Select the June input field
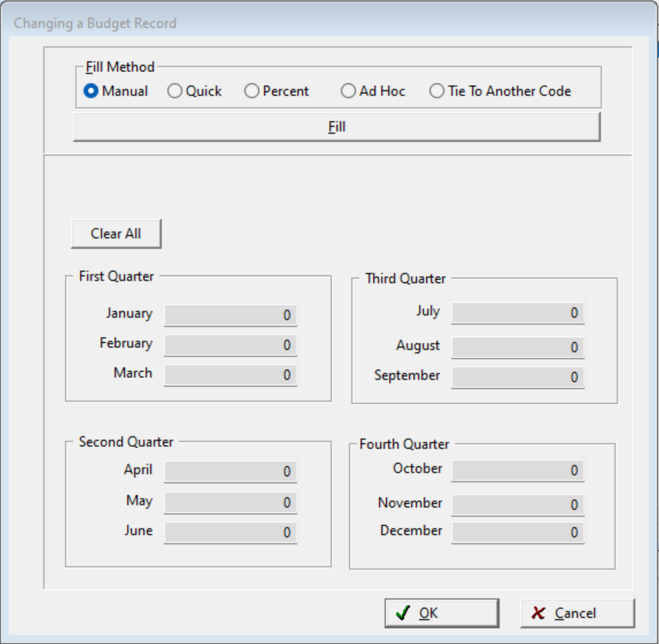The image size is (659, 644). tap(230, 531)
